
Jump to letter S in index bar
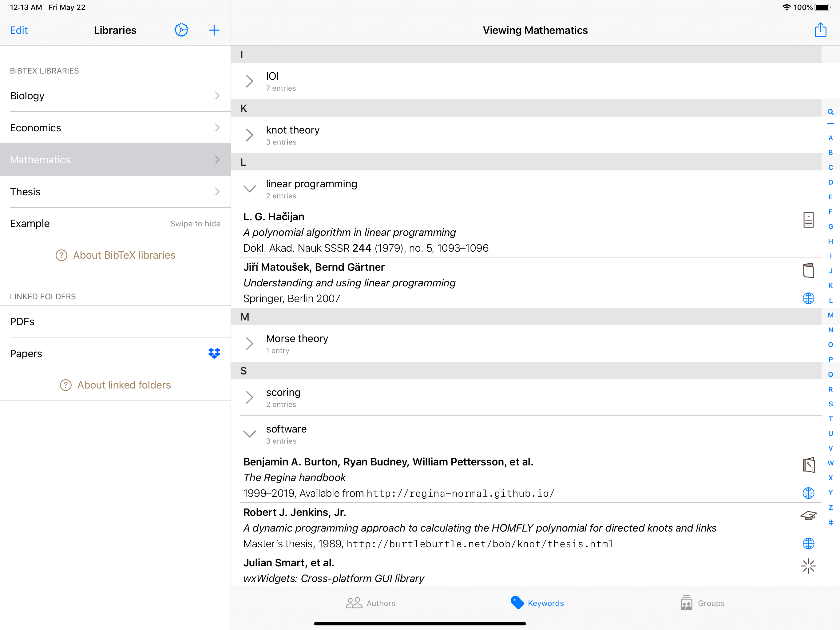pyautogui.click(x=830, y=404)
